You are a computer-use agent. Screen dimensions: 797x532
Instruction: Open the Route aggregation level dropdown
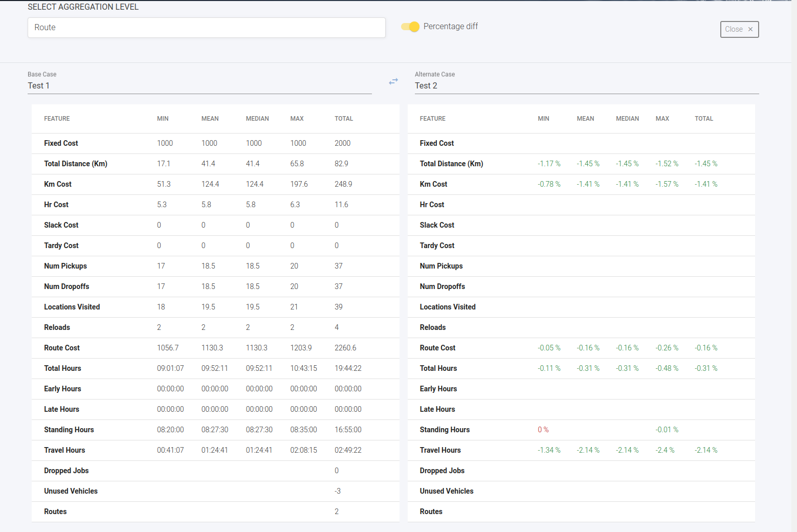pos(206,28)
